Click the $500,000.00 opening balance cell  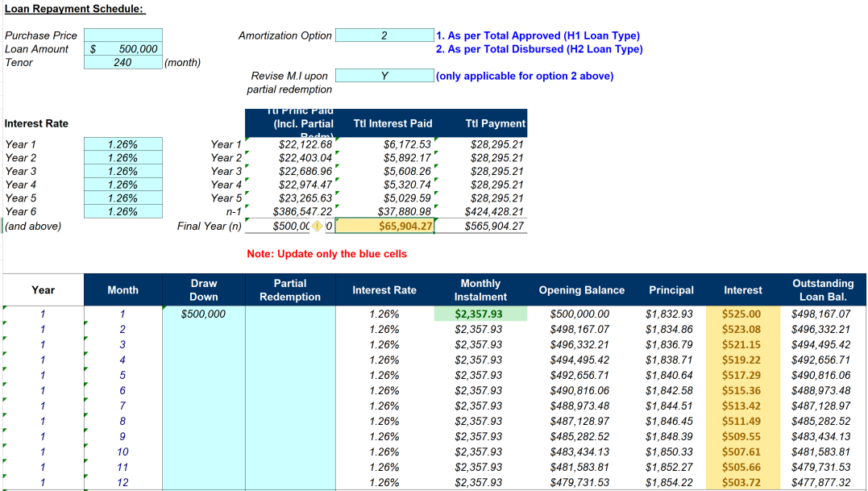click(x=579, y=314)
